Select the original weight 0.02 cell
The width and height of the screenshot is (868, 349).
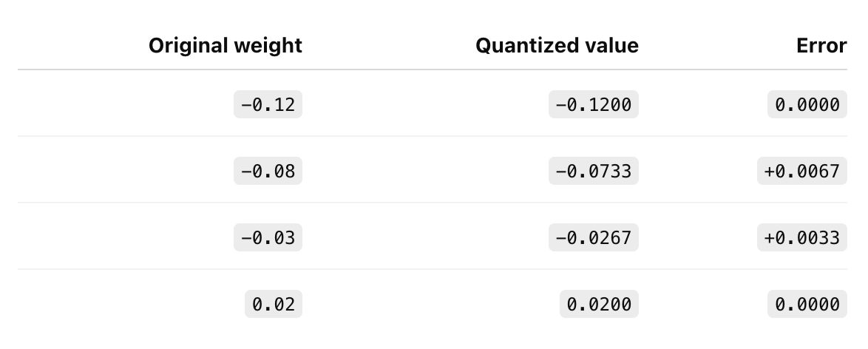click(274, 304)
